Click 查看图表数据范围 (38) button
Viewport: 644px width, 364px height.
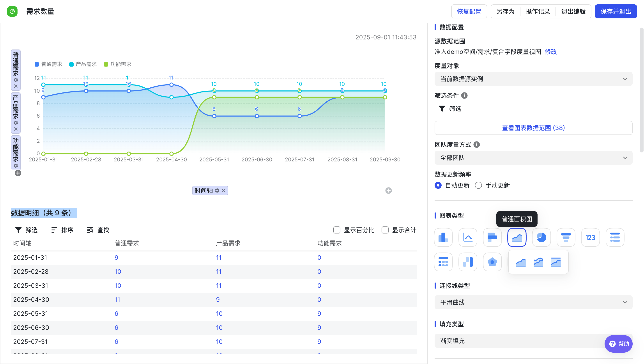[x=533, y=128]
